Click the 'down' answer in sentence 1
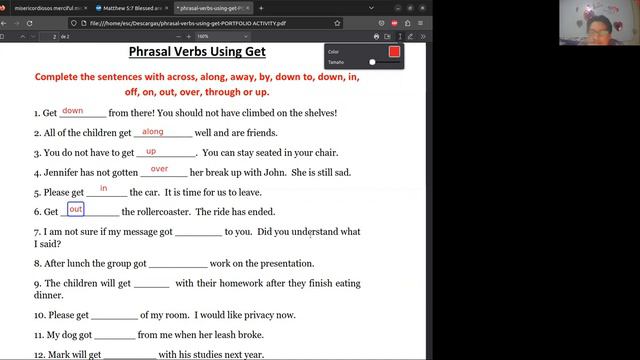 [x=73, y=111]
